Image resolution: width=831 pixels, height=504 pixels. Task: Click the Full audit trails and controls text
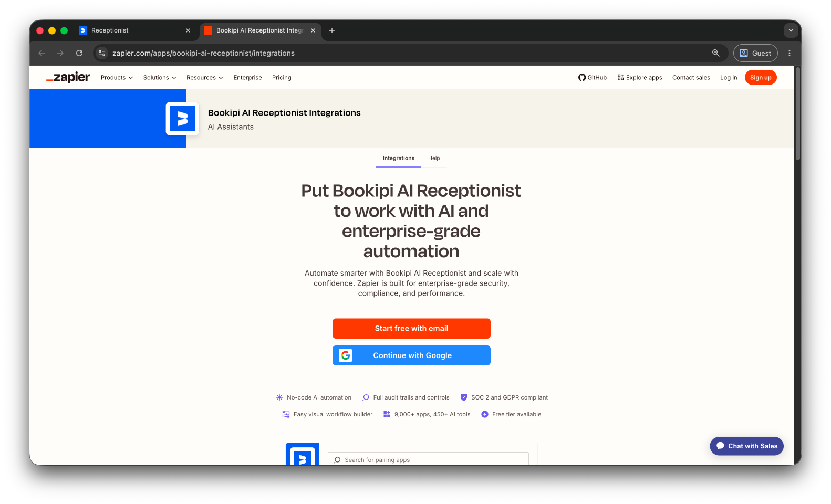click(x=411, y=397)
